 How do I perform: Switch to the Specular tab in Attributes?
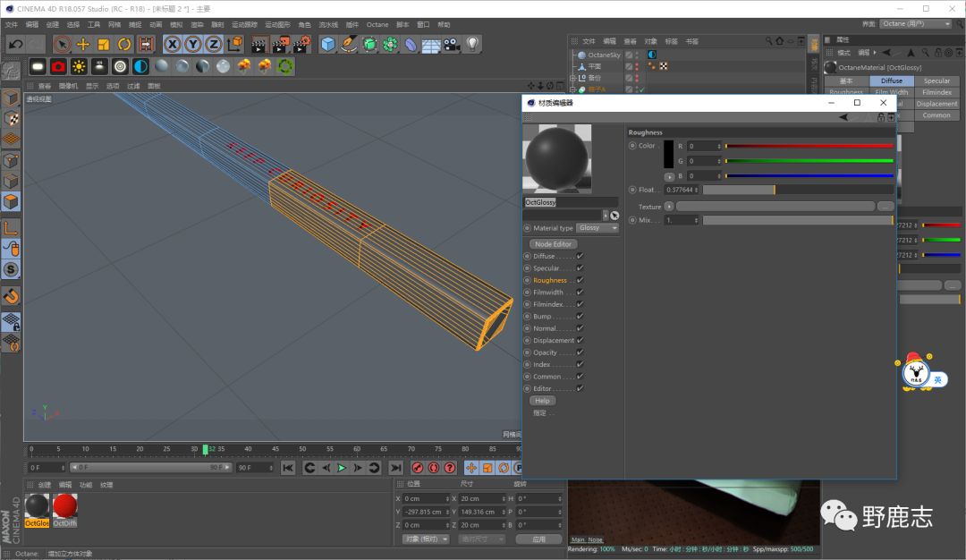point(936,81)
